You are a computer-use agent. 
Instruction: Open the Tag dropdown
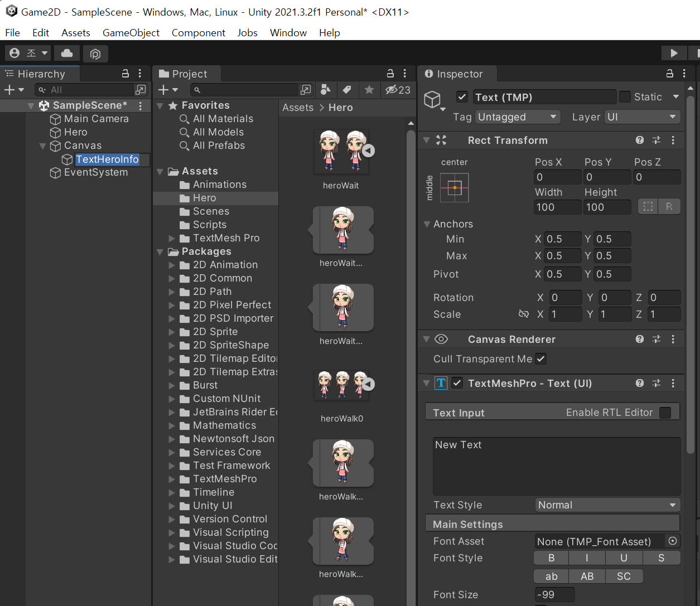click(x=518, y=117)
